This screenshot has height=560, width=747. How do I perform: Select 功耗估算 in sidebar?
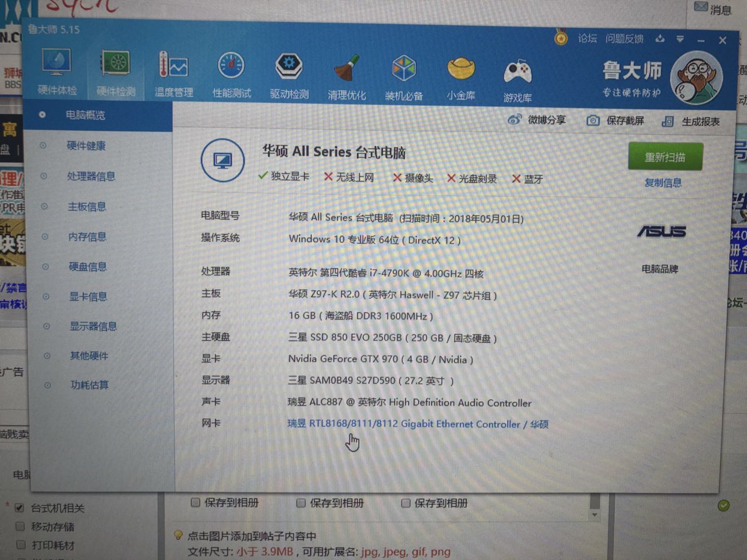pos(90,385)
